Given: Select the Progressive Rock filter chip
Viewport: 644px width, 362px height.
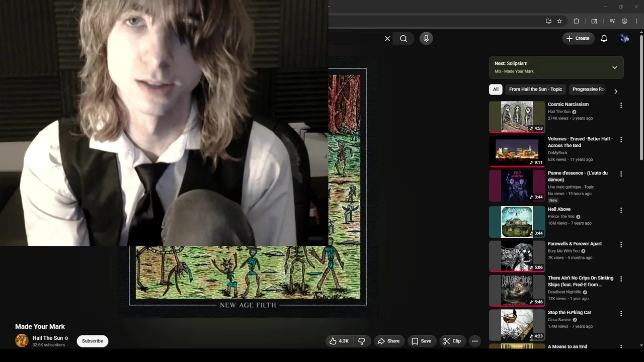Looking at the screenshot, I should point(589,89).
